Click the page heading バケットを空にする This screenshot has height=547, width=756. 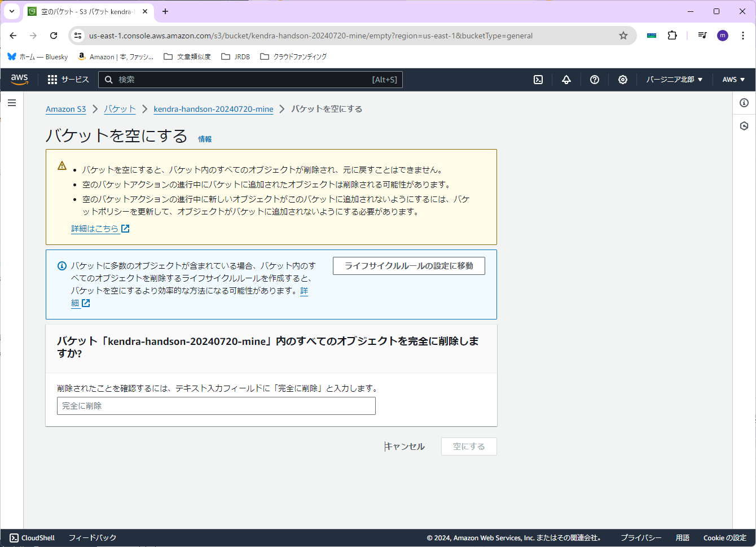coord(117,136)
